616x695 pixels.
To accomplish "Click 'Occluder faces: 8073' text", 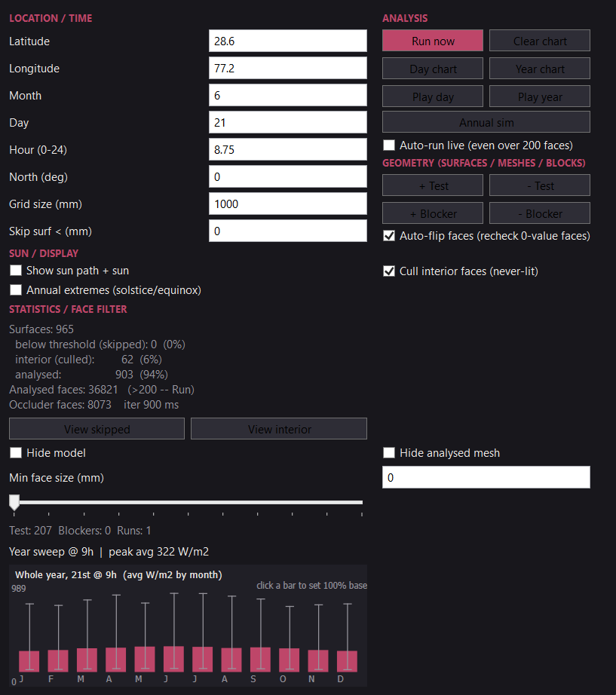I will [x=60, y=404].
